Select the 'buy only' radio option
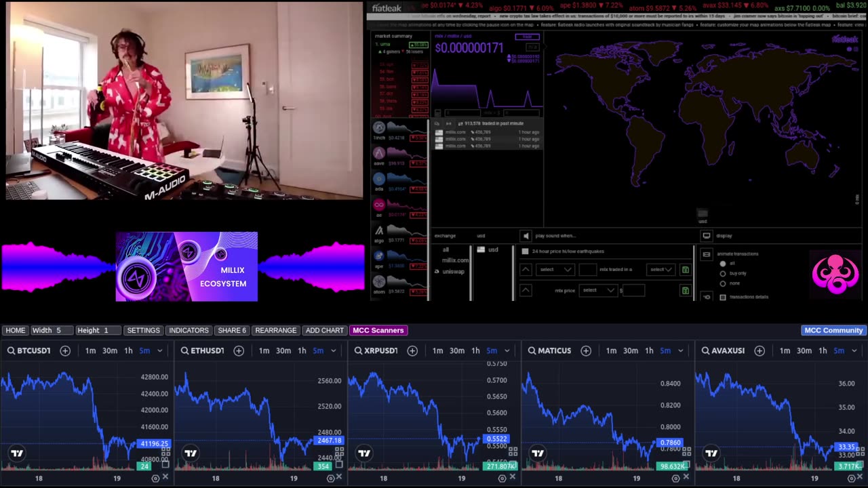 pyautogui.click(x=723, y=273)
